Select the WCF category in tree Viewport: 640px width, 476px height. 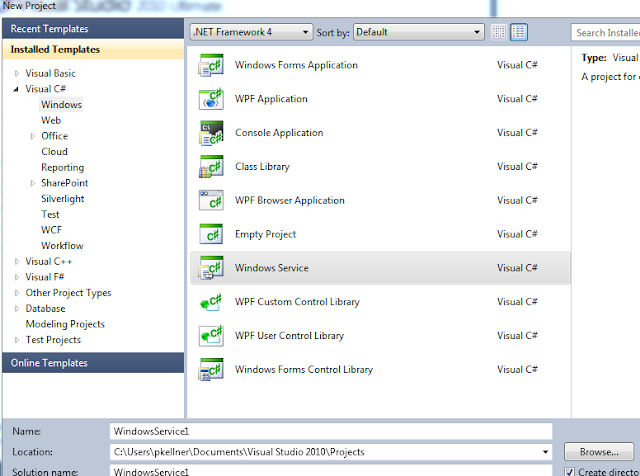coord(51,230)
